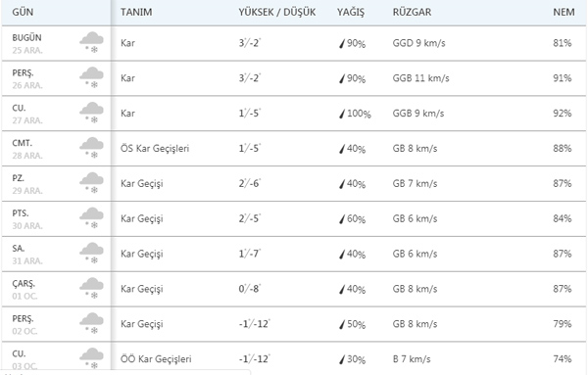Click the snow icon on CMT. 28 ARA.
The image size is (588, 375).
point(91,149)
